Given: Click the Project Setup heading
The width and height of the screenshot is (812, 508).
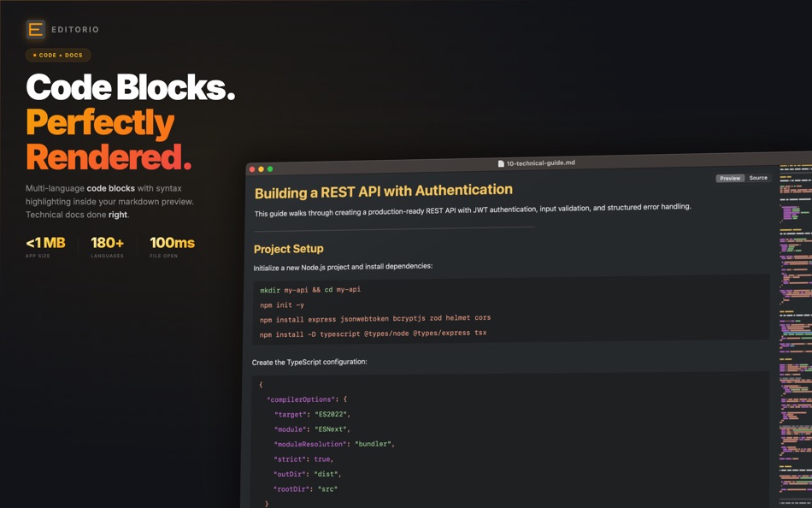Looking at the screenshot, I should pyautogui.click(x=288, y=249).
